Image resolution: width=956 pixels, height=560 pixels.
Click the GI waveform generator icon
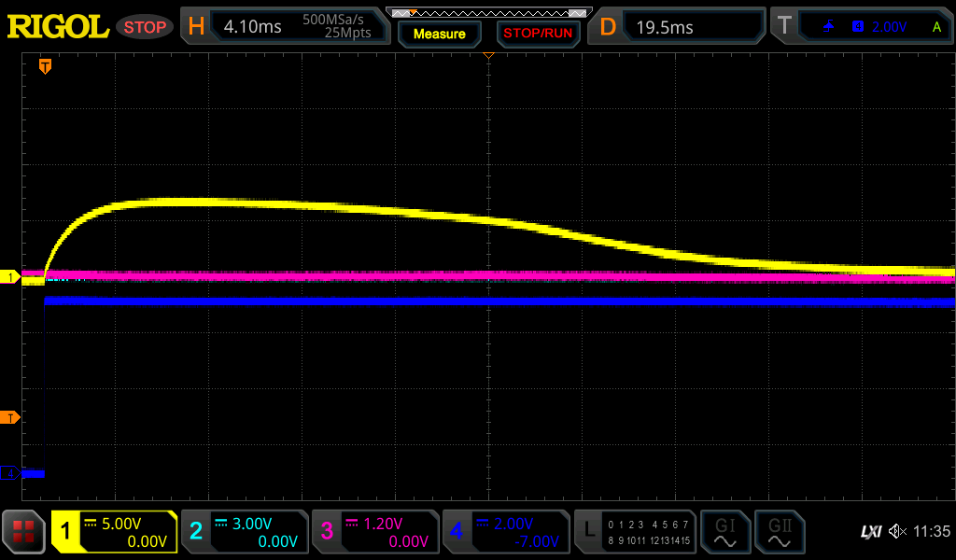tap(724, 532)
